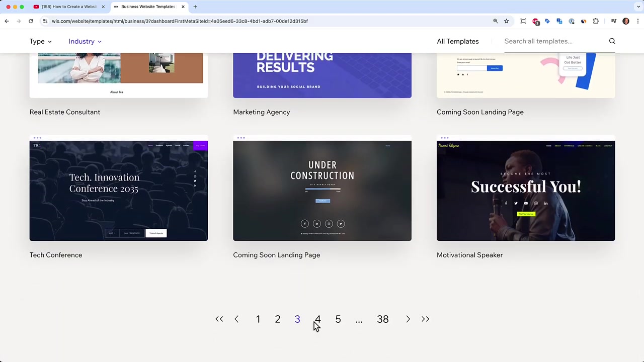Viewport: 644px width, 362px height.
Task: Go back to previous browser page
Action: pos(7,21)
